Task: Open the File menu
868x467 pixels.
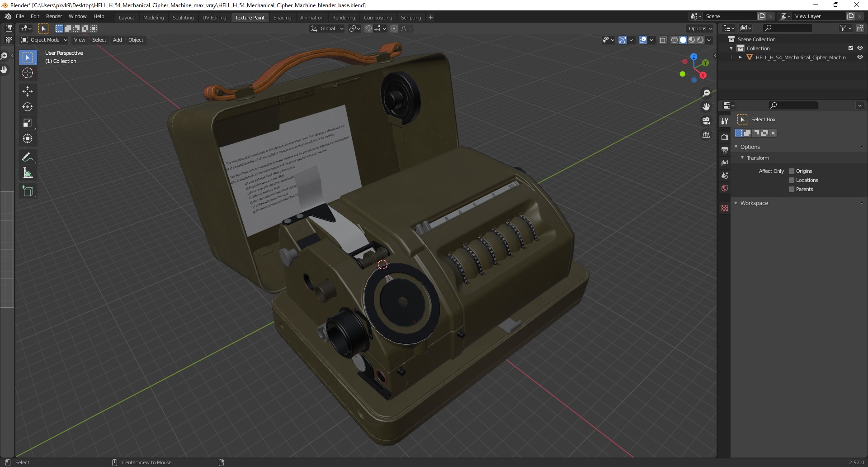Action: click(x=20, y=16)
